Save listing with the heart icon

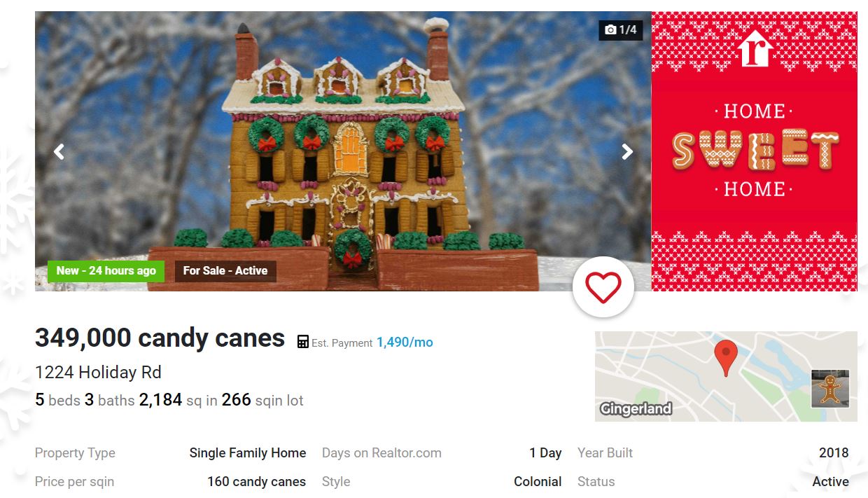click(603, 287)
